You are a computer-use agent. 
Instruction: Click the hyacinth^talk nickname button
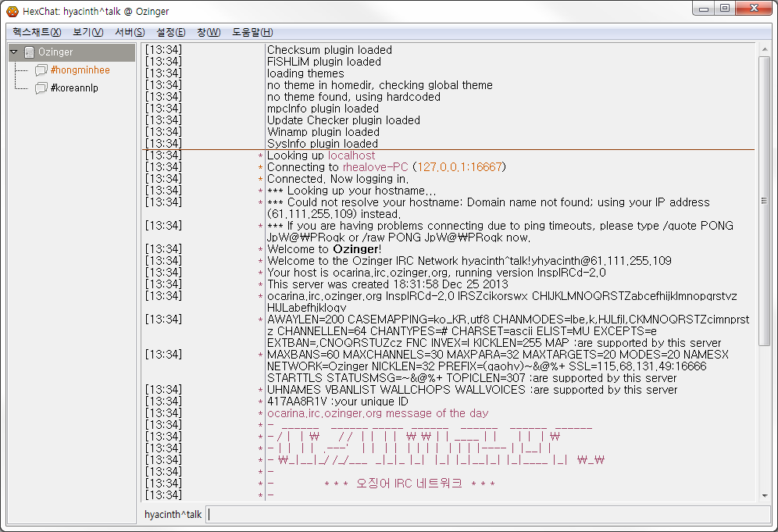pos(173,514)
